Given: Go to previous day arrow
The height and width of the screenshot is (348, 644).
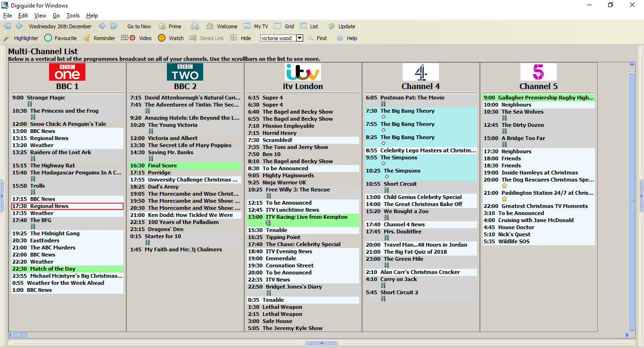Looking at the screenshot, I should point(19,26).
